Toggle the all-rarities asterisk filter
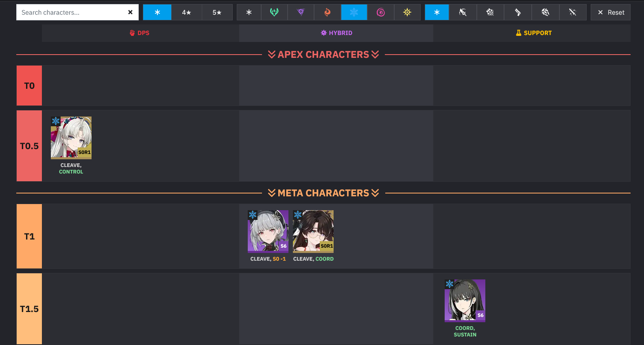Image resolution: width=644 pixels, height=345 pixels. pos(157,12)
